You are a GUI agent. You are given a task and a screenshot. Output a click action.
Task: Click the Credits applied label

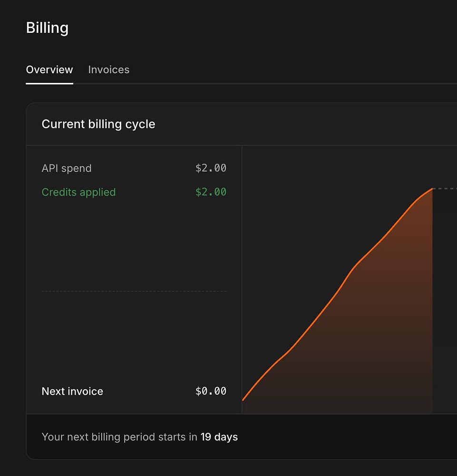pos(78,192)
